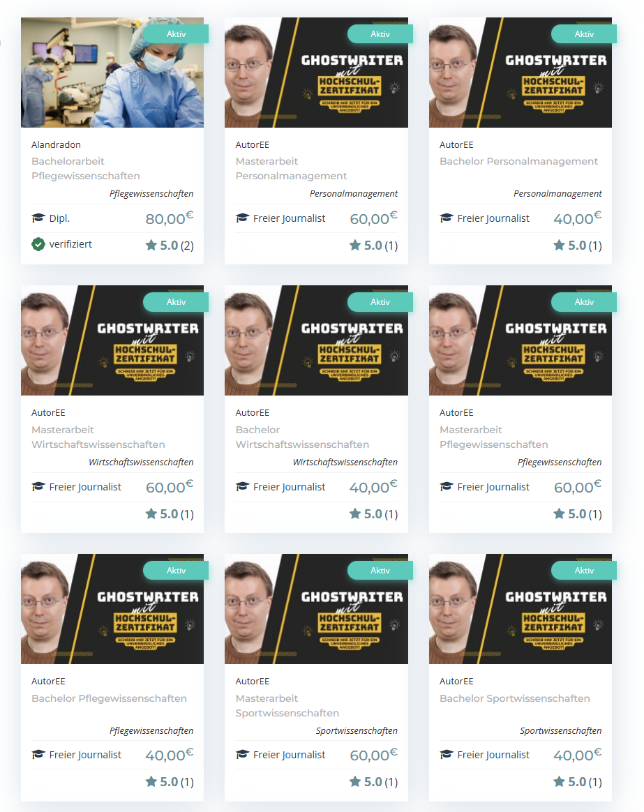This screenshot has height=812, width=644.
Task: Click star icon on Masterarbeit Wirtschaftswissenschaften card
Action: (x=151, y=513)
